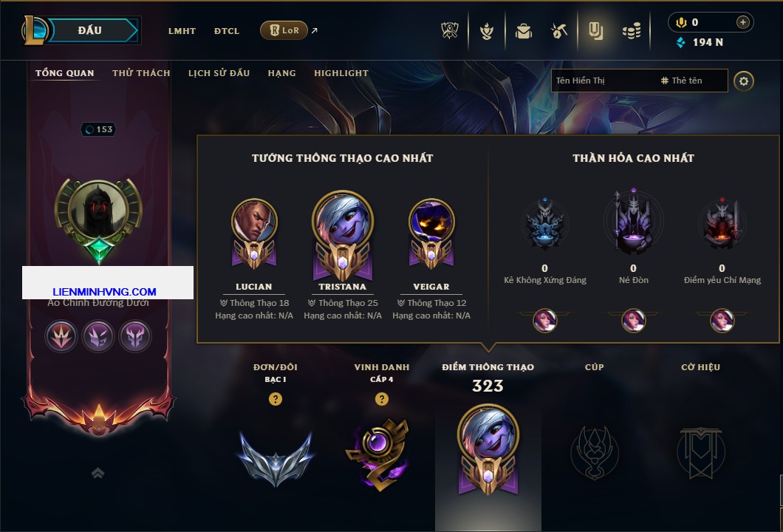Expand the profile banner chevron
The image size is (783, 532).
pyautogui.click(x=98, y=473)
